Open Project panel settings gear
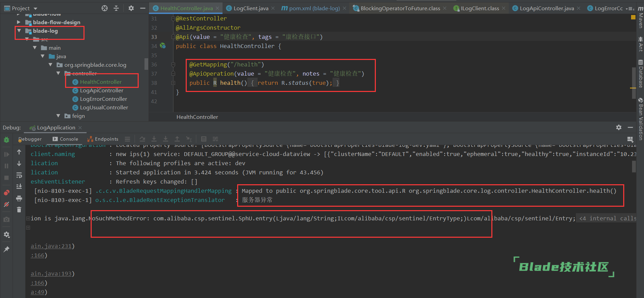This screenshot has height=298, width=644. [x=131, y=8]
